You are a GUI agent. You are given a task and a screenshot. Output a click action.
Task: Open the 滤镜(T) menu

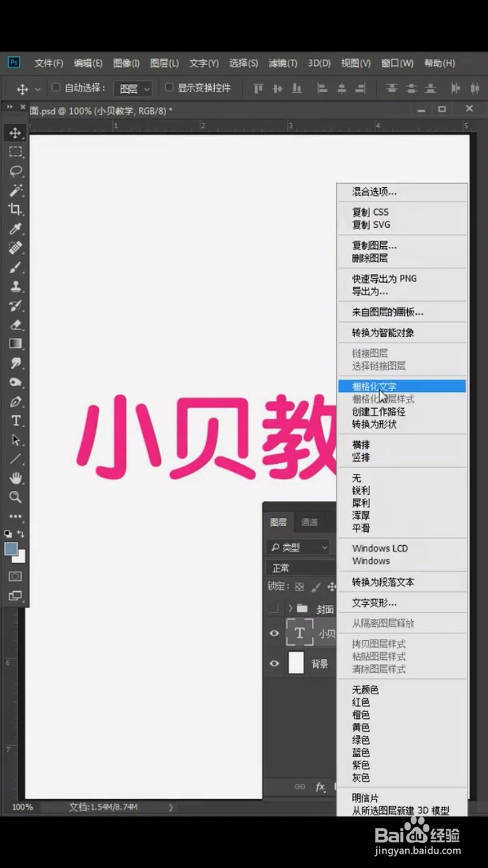283,63
